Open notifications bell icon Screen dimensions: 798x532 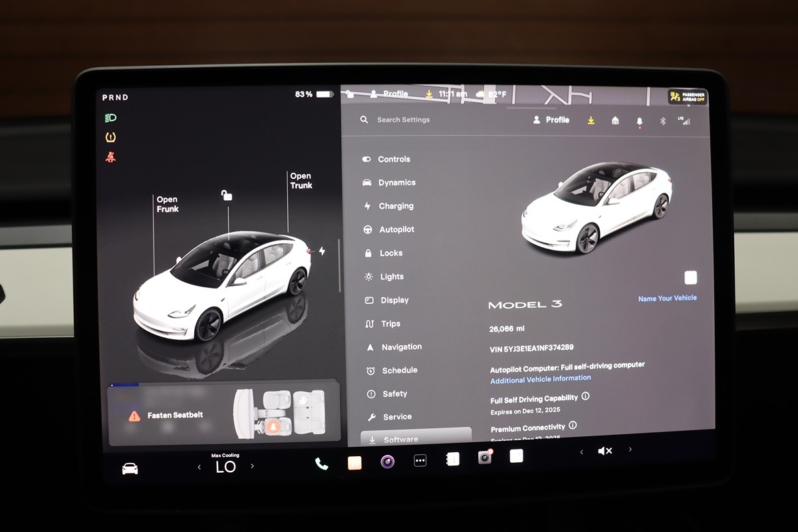[x=639, y=122]
